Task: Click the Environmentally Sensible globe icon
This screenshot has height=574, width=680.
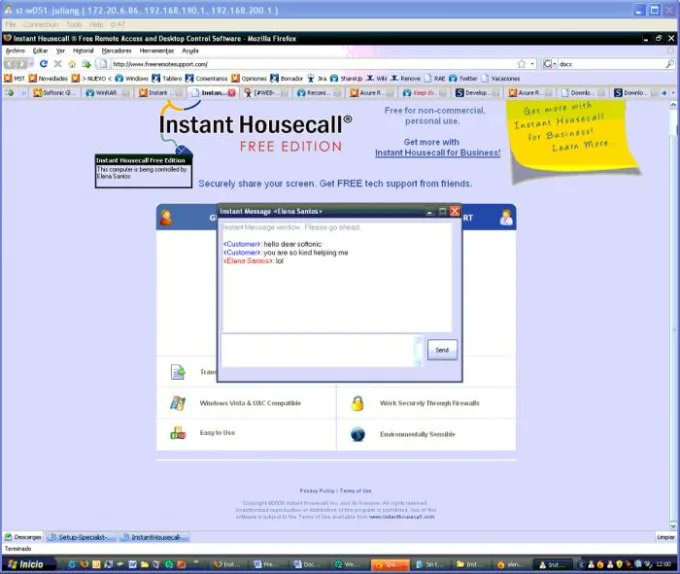Action: point(358,434)
